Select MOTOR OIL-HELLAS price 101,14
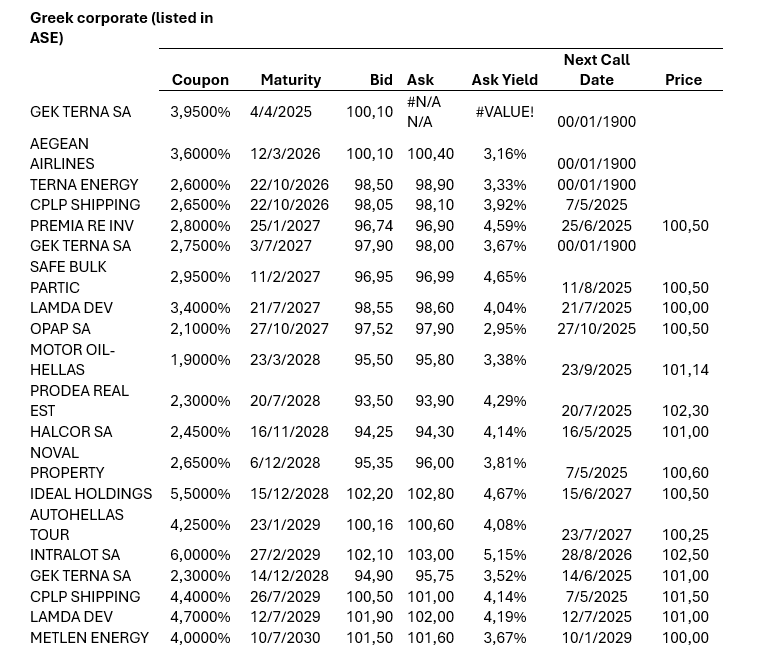 pos(685,370)
